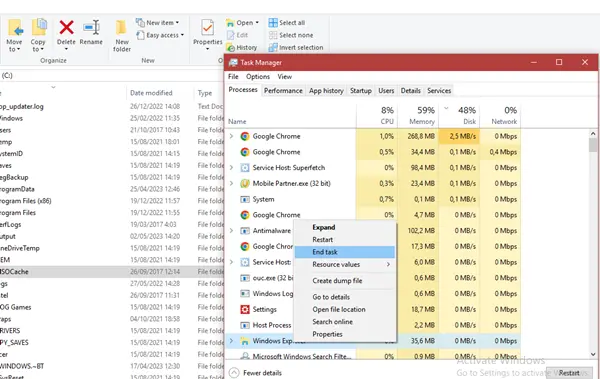600x379 pixels.
Task: Click Select all in File Explorer ribbon
Action: point(287,23)
